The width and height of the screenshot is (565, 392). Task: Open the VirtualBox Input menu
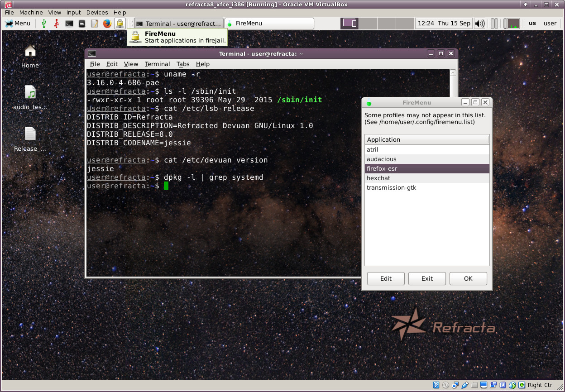pos(73,12)
